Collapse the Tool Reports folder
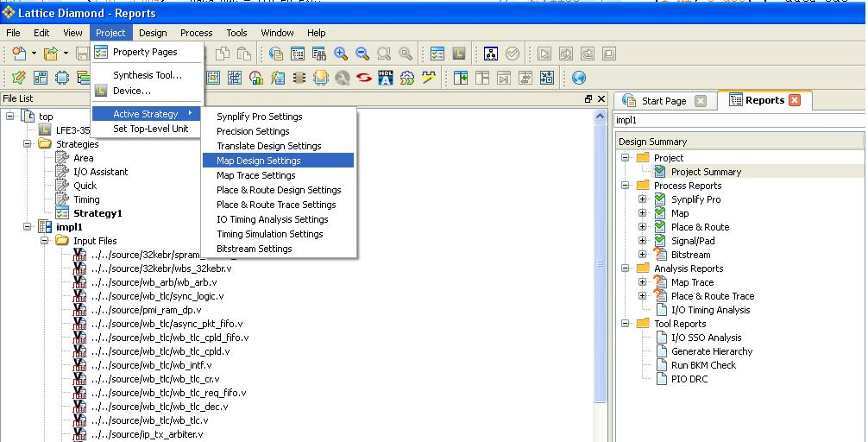 (625, 324)
